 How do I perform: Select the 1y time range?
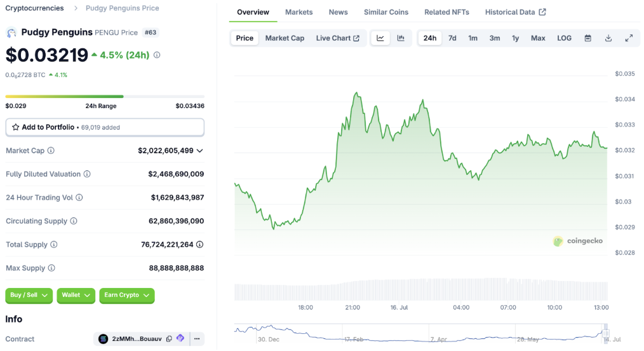click(515, 38)
